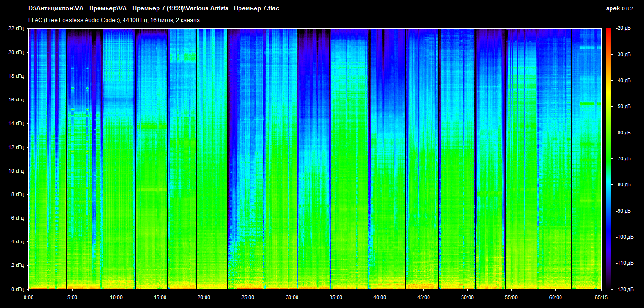This screenshot has height=308, width=644.
Task: Click the 10 кГц frequency axis label
Action: (x=17, y=171)
